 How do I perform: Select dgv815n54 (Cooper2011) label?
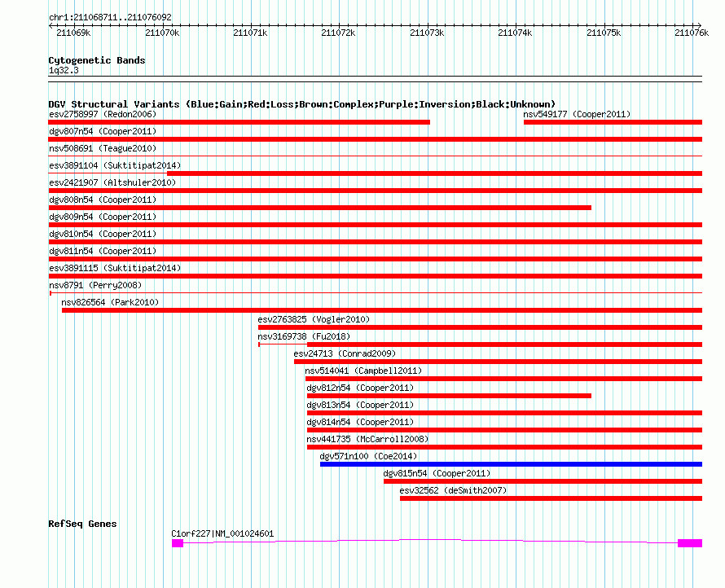click(437, 473)
